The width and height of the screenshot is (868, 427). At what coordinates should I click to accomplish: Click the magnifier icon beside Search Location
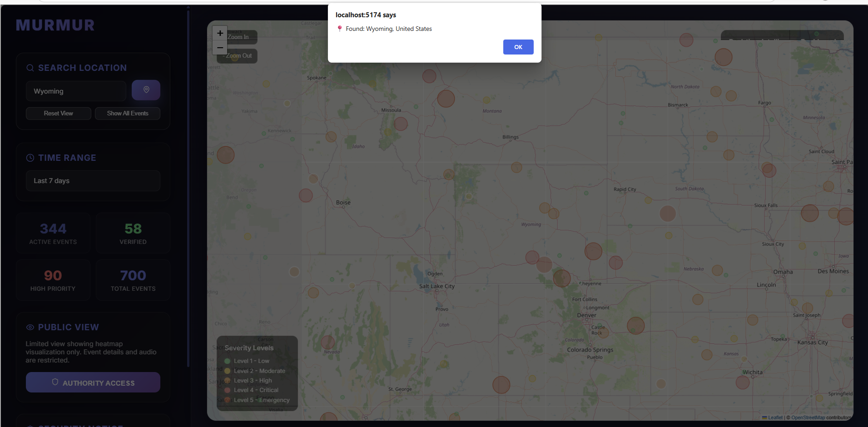click(30, 68)
